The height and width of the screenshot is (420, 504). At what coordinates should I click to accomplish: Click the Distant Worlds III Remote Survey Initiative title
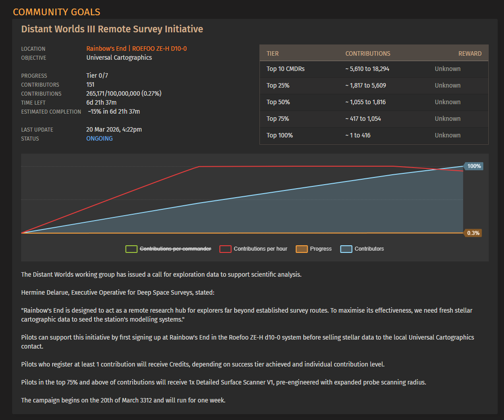click(112, 29)
